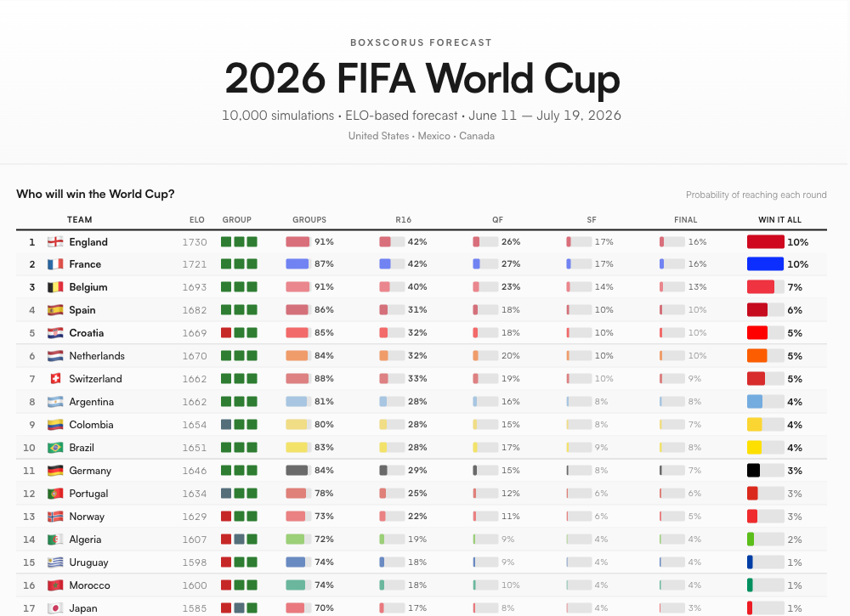Click Algeria's group form squares
The image size is (850, 616).
pos(239,540)
